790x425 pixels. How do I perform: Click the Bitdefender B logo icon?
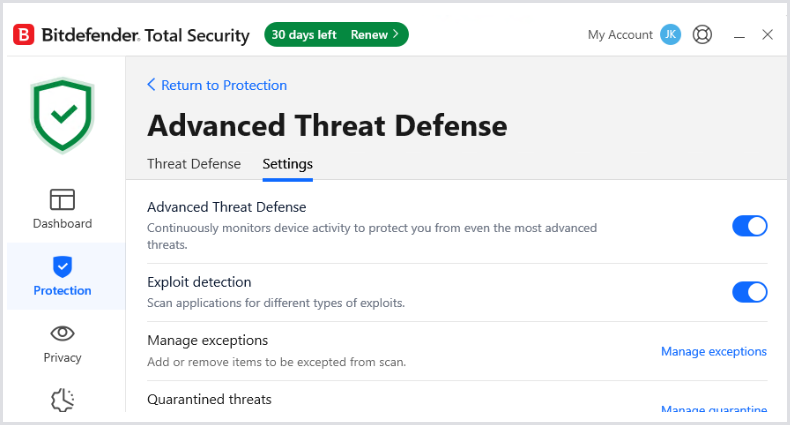click(x=24, y=35)
